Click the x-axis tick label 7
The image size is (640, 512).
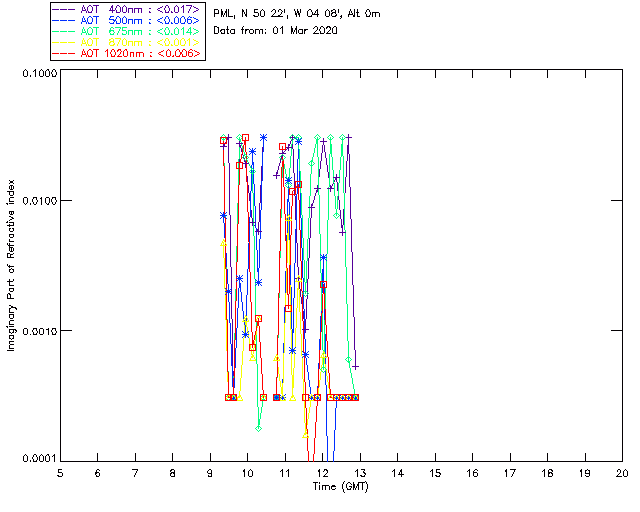coord(135,473)
